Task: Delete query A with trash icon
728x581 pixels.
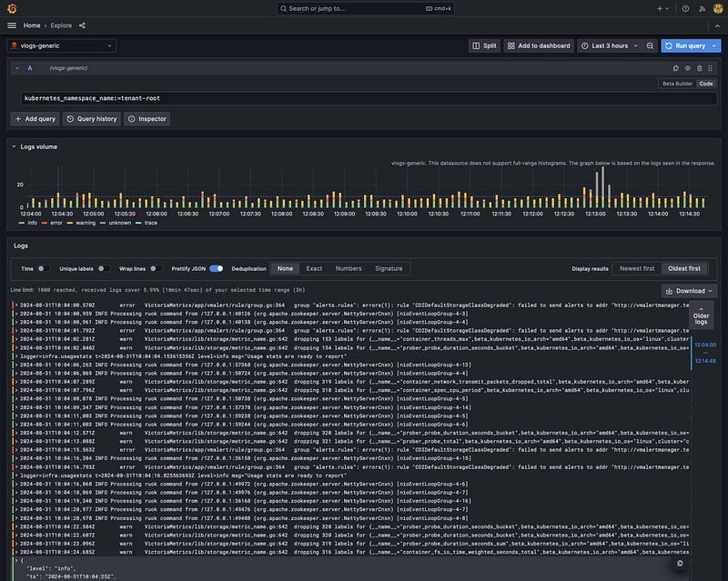Action: tap(699, 68)
